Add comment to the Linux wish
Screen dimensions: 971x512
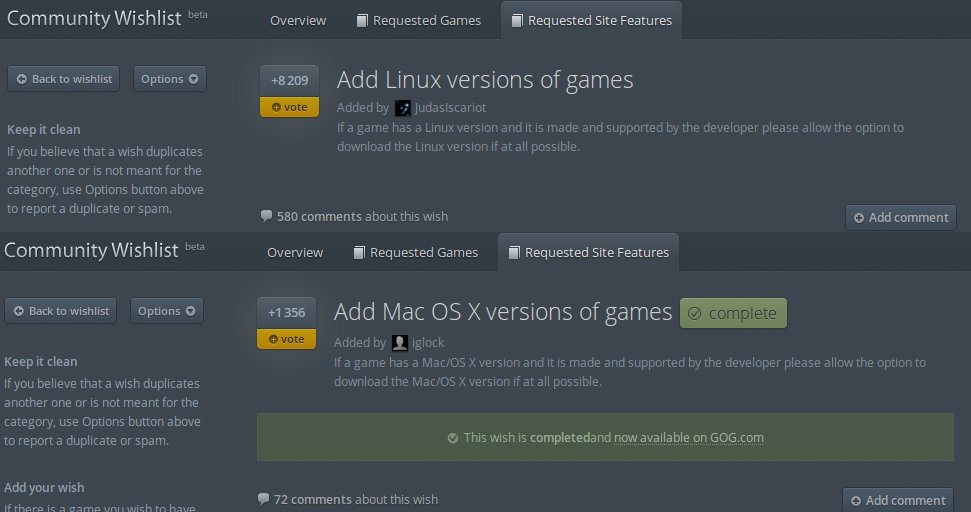pos(901,217)
